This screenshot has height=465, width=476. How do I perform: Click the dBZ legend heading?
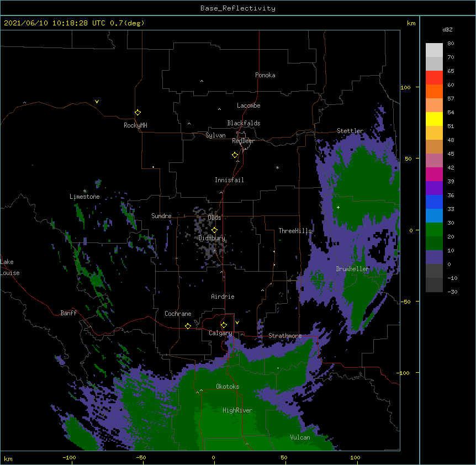click(x=447, y=30)
